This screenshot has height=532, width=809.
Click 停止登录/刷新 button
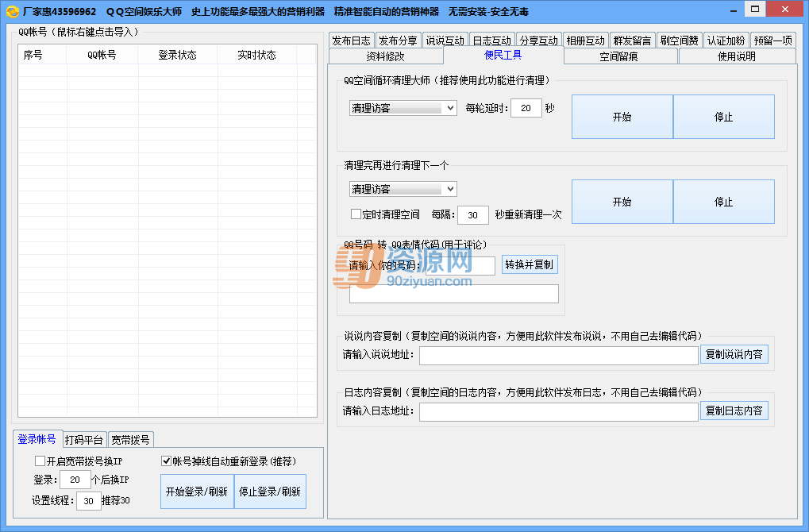tap(271, 492)
